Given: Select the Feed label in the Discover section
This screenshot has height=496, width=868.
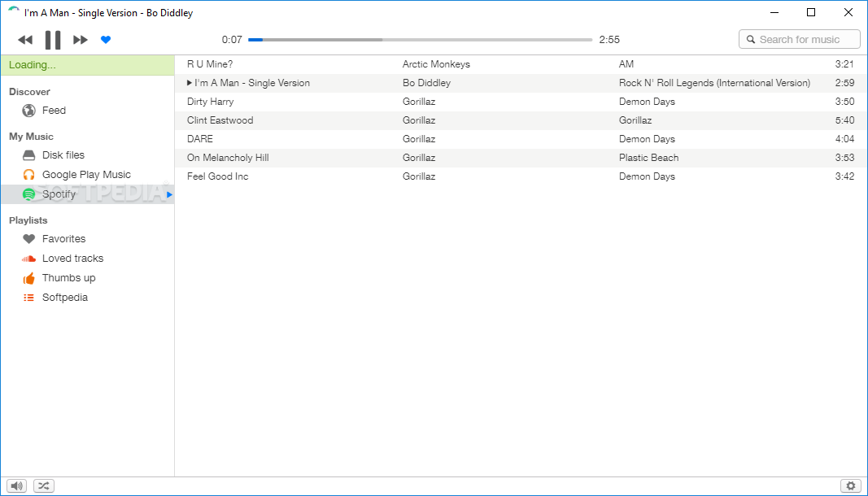Looking at the screenshot, I should click(x=54, y=111).
